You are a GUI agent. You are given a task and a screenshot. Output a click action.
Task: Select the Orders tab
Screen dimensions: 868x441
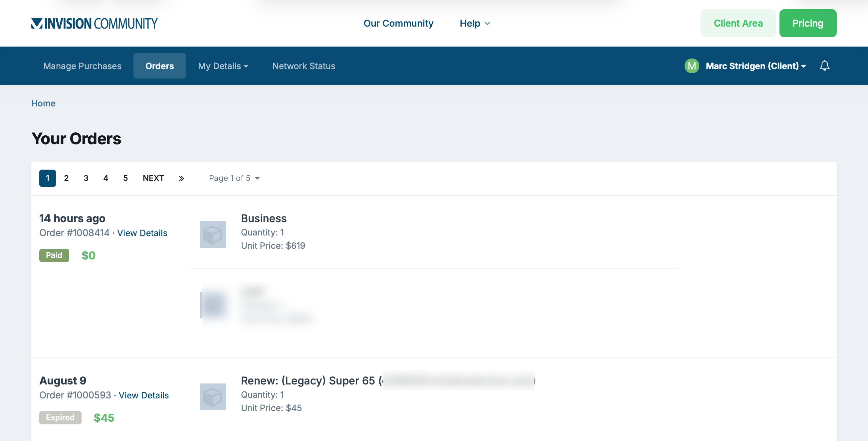[159, 66]
